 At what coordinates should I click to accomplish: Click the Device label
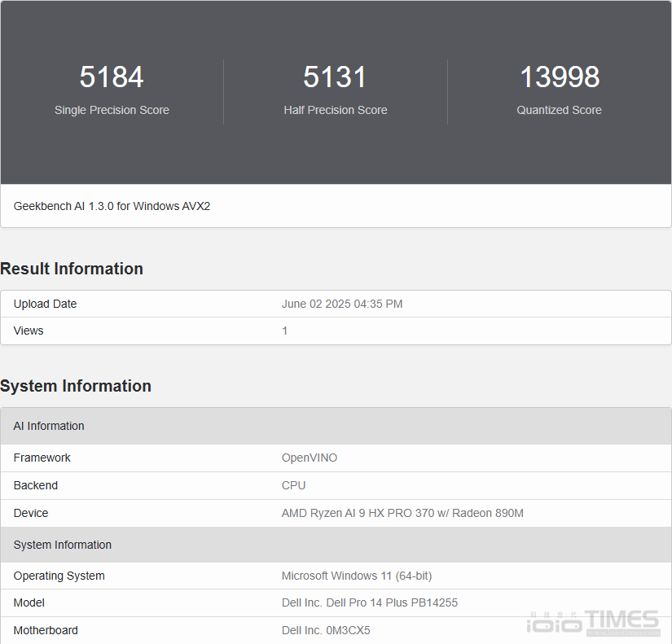31,513
